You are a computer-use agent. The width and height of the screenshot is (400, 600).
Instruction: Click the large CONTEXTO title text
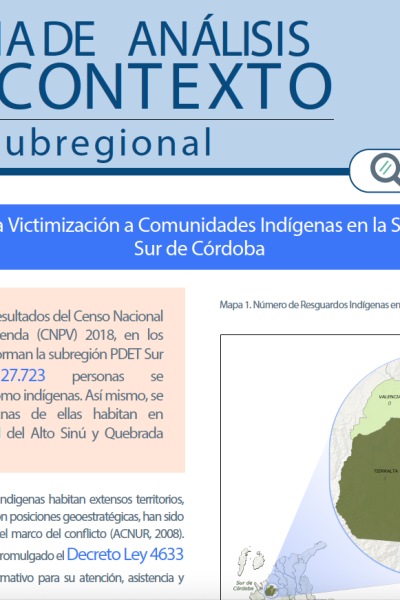coord(165,86)
